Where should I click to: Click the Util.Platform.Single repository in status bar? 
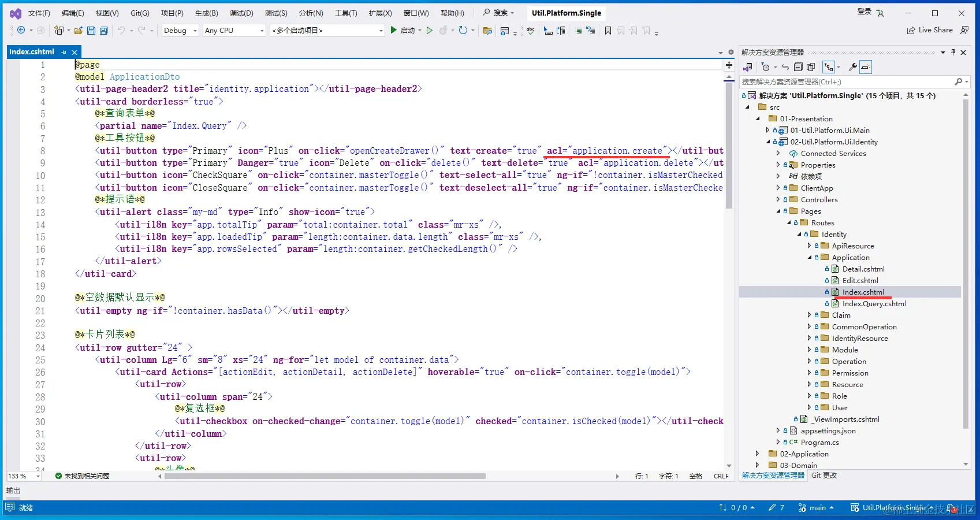(892, 508)
